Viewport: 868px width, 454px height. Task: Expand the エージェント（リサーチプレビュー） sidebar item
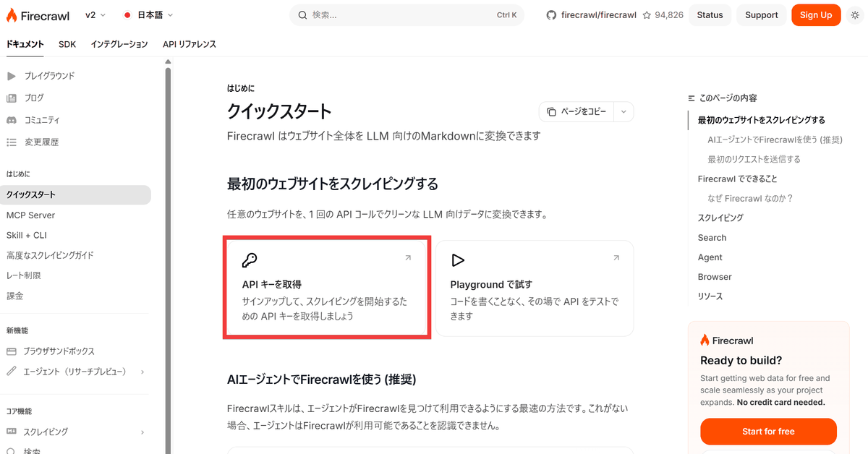coord(142,372)
